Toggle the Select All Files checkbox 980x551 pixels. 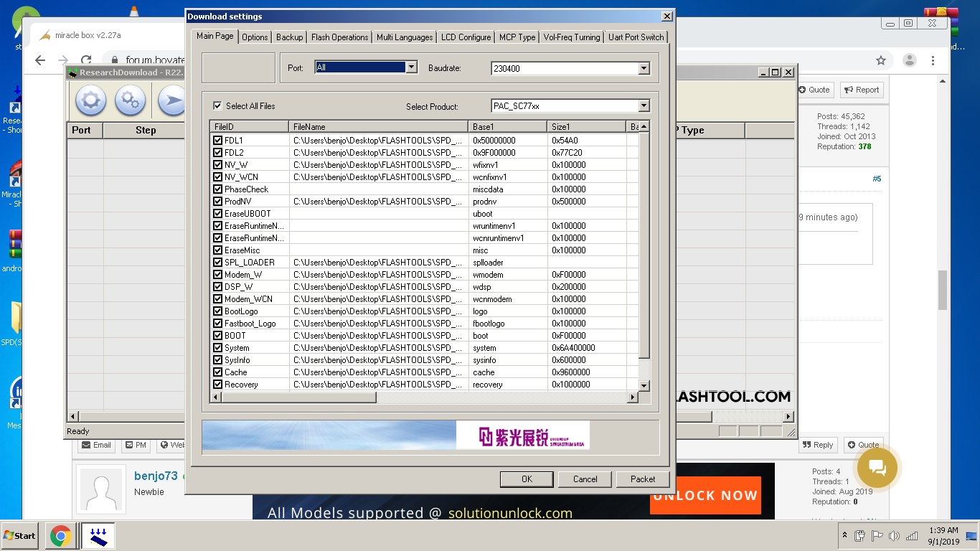point(217,106)
